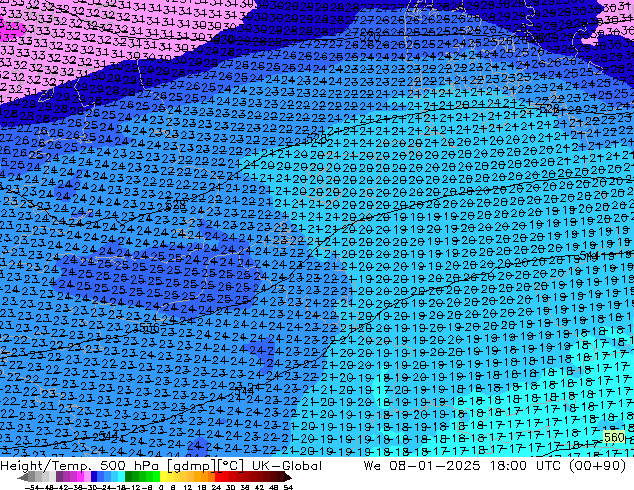Click the 536 contour height label
The width and height of the screenshot is (634, 490).
point(149,328)
